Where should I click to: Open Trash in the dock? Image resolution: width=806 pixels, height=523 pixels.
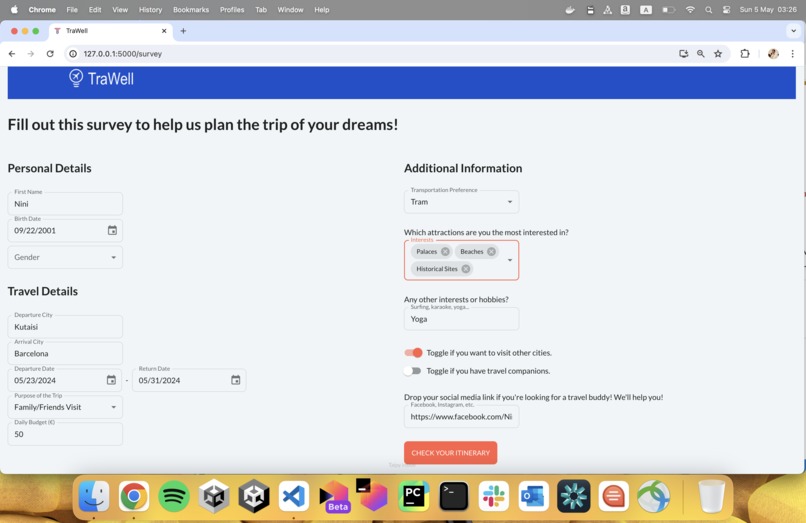point(712,496)
